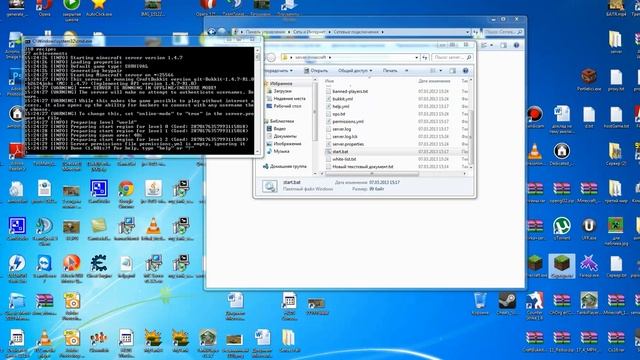640x360 pixels.
Task: Open Домашняя группа in the sidebar
Action: pyautogui.click(x=288, y=166)
